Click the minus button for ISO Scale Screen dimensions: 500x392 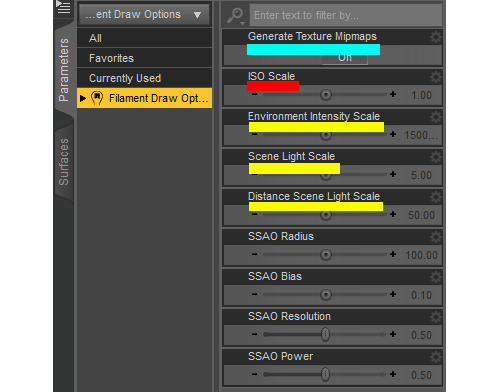tap(254, 94)
